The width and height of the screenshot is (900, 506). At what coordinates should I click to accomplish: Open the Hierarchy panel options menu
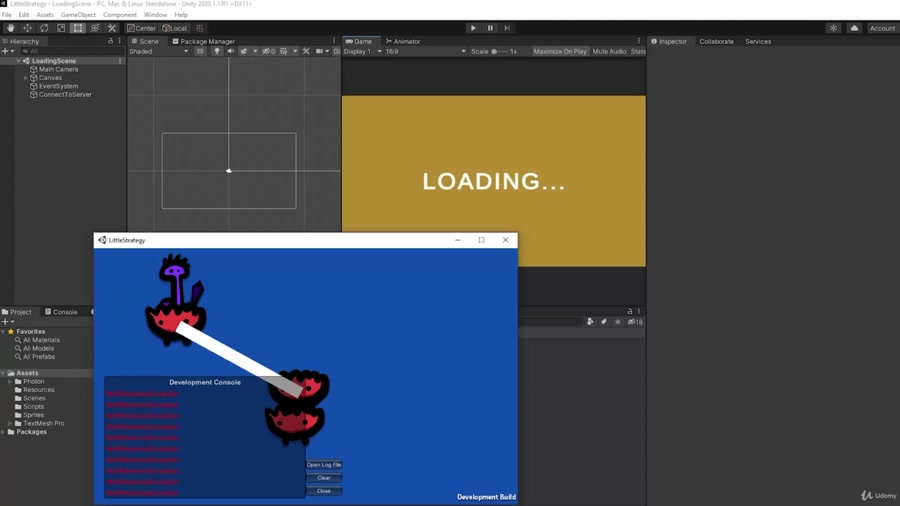pyautogui.click(x=119, y=41)
